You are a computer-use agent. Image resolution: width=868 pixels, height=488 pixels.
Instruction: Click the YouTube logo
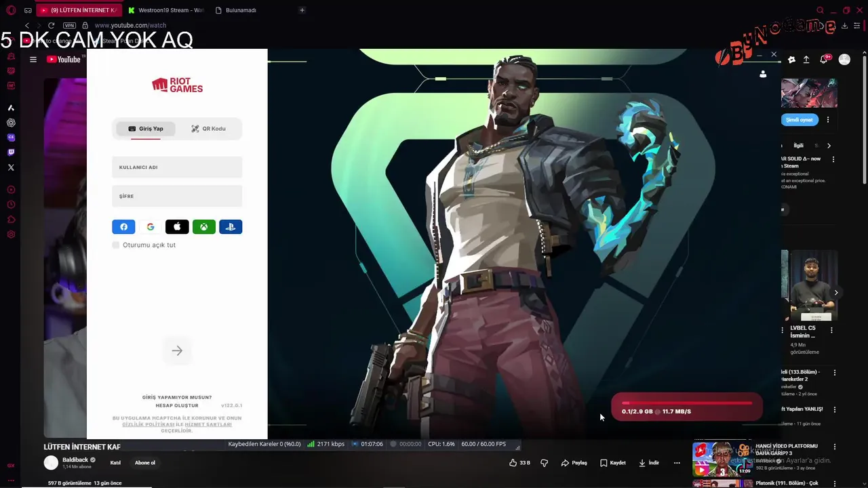click(64, 60)
